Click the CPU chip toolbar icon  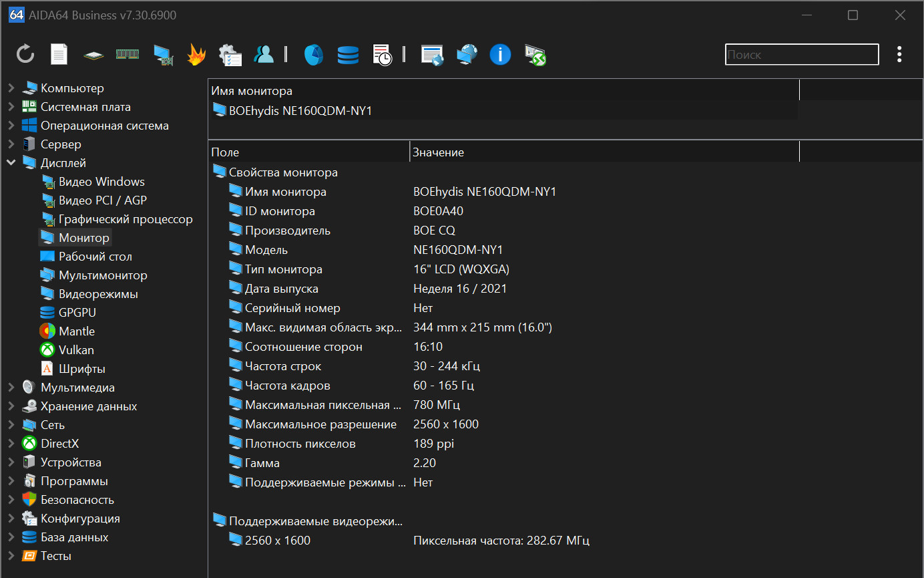point(93,55)
